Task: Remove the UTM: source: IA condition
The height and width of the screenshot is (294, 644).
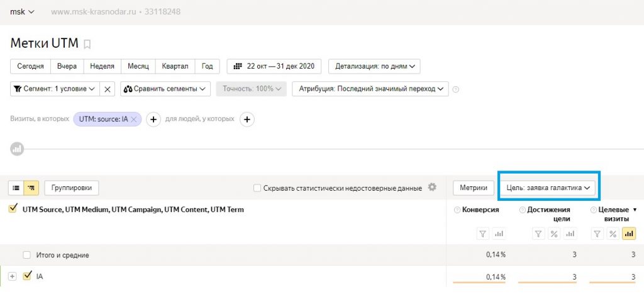Action: click(x=135, y=119)
